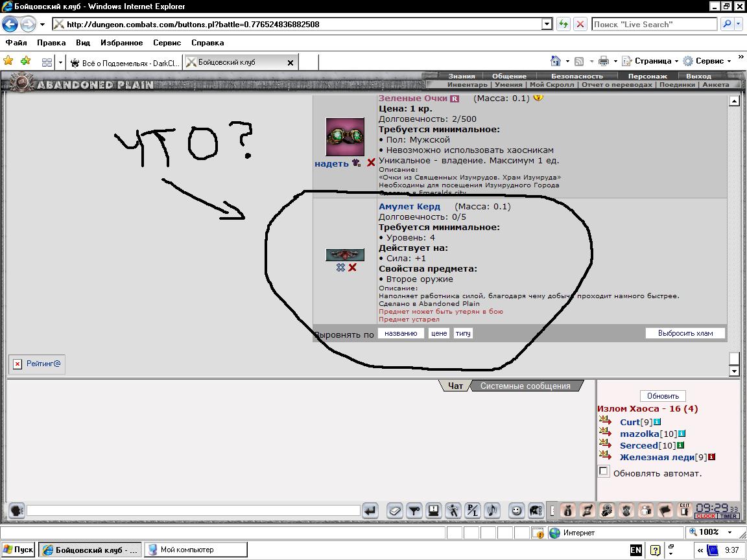The height and width of the screenshot is (560, 747).
Task: Switch to Всё о Подземельях tab
Action: (124, 63)
